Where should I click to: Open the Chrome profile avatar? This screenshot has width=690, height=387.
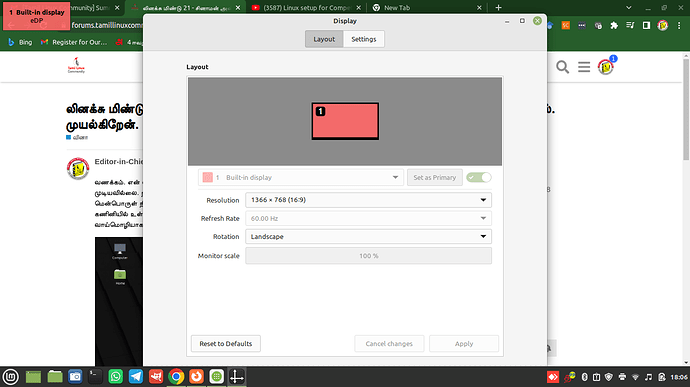(663, 26)
